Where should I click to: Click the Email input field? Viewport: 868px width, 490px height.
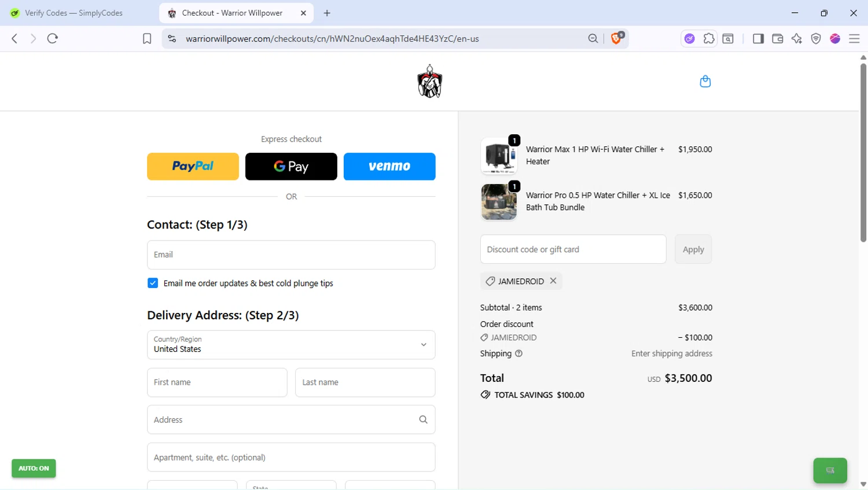click(x=291, y=255)
